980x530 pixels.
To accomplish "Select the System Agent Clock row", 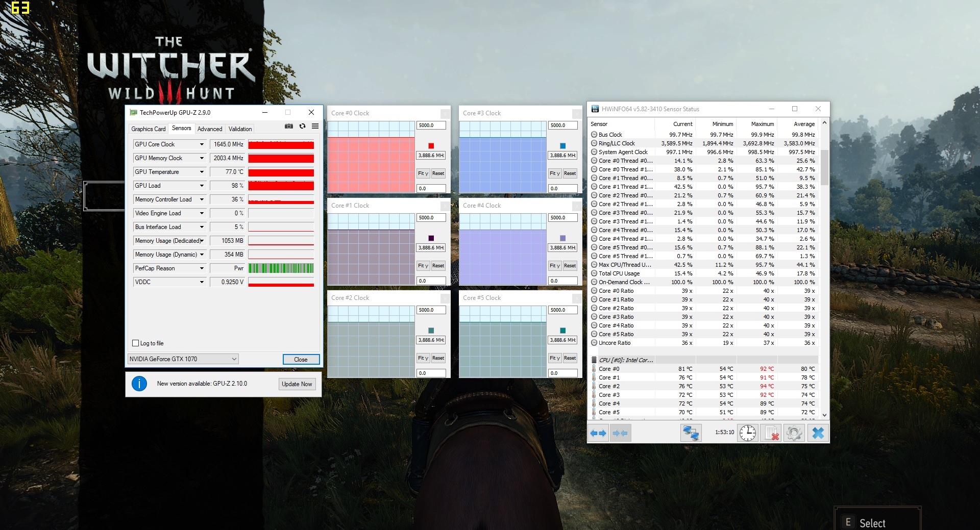I will click(x=703, y=152).
